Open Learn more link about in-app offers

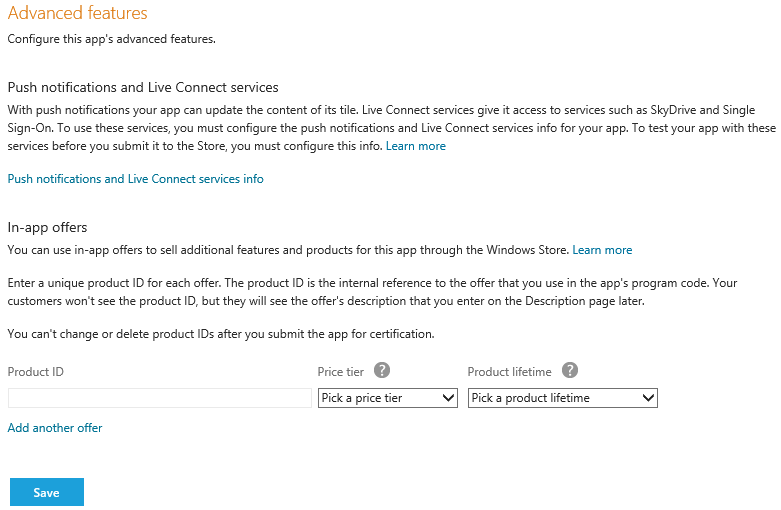coord(602,250)
